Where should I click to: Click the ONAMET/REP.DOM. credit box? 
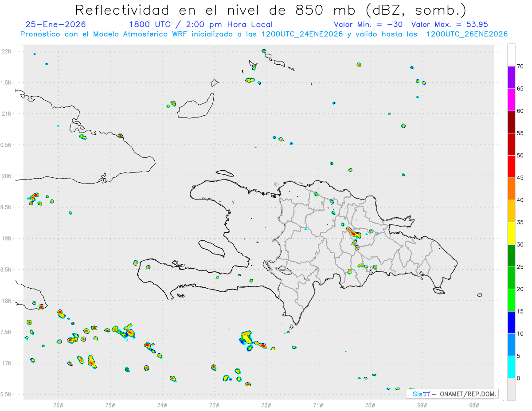click(x=452, y=394)
